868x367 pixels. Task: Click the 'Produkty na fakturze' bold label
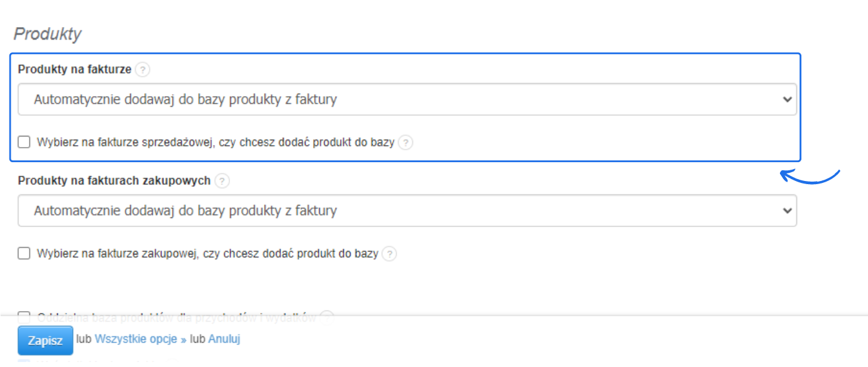75,70
